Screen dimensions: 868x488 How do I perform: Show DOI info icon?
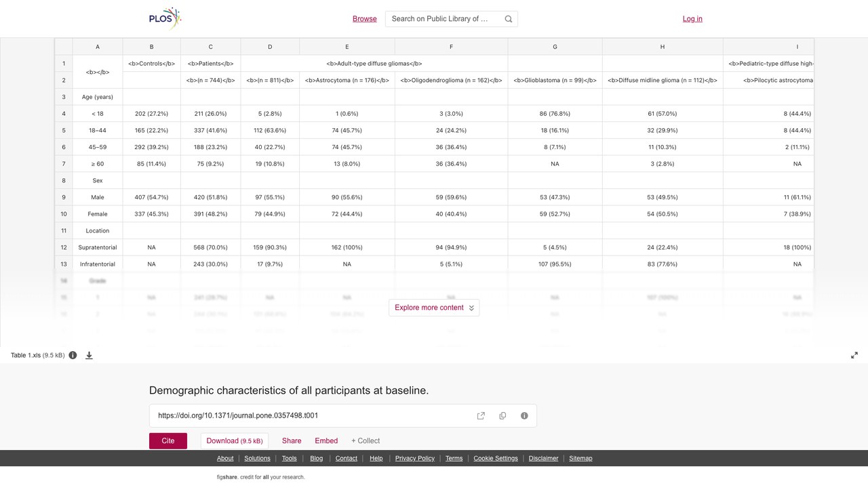(x=524, y=415)
